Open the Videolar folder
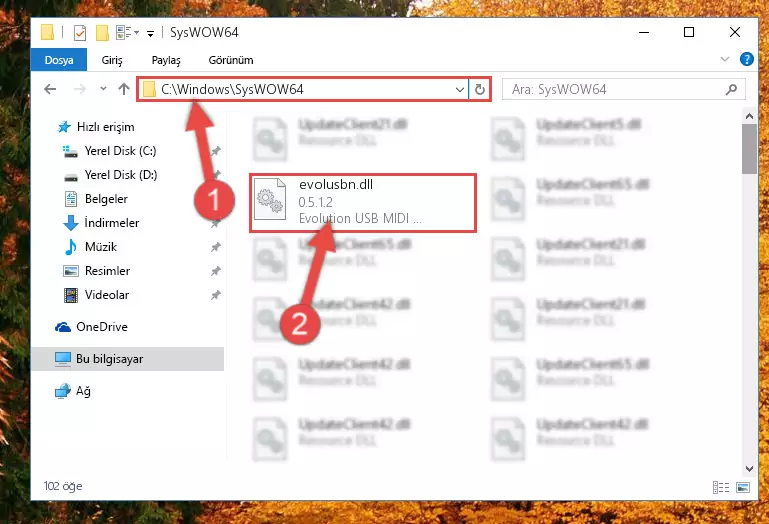This screenshot has width=769, height=524. (x=97, y=295)
